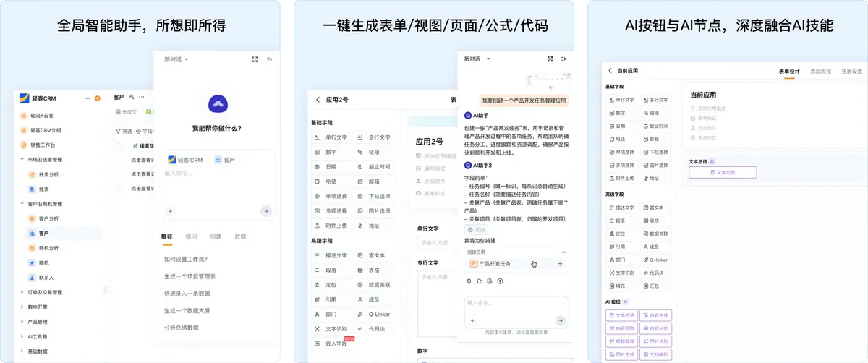Click the send arrow in the left assistant panel
The height and width of the screenshot is (363, 868).
(x=266, y=211)
